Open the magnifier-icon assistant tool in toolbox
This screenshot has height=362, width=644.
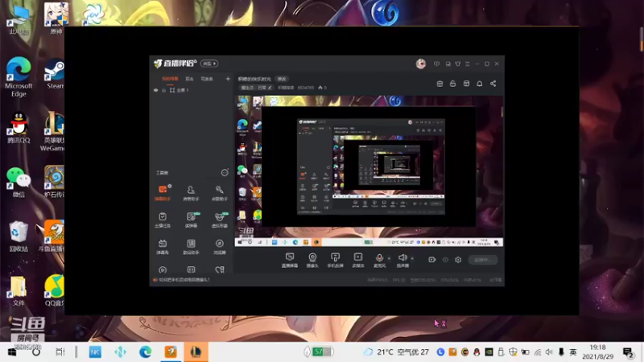219,192
